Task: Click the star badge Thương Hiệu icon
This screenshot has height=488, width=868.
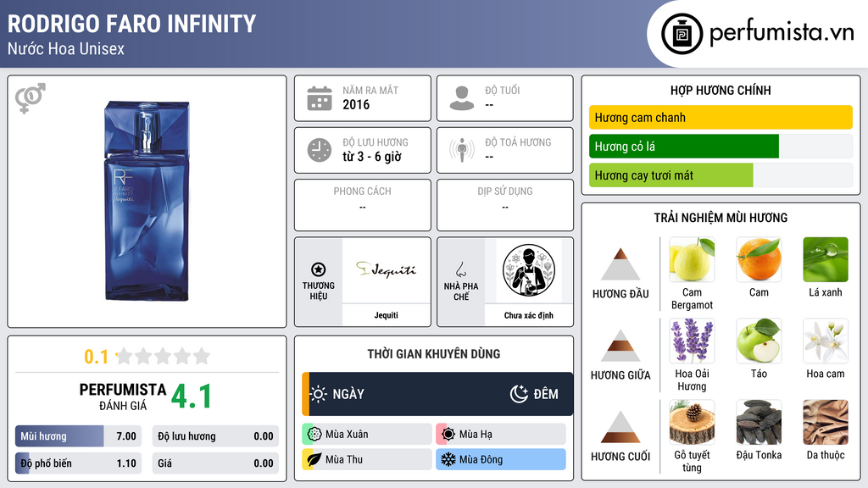Action: coord(319,269)
